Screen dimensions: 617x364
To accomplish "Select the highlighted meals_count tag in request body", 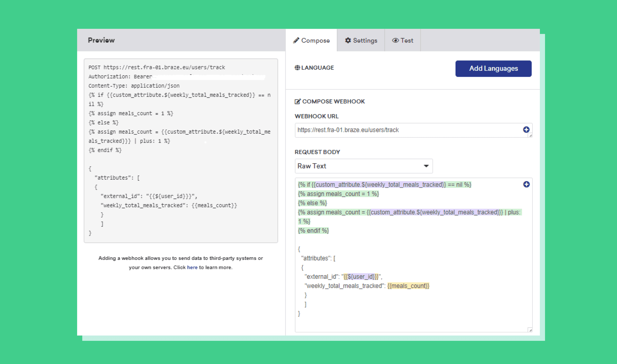I will click(408, 286).
